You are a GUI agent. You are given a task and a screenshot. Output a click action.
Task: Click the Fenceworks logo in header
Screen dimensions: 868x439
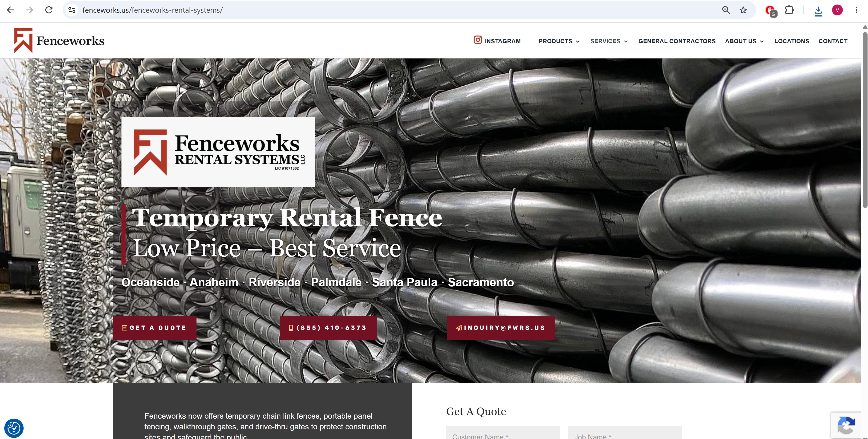(59, 40)
